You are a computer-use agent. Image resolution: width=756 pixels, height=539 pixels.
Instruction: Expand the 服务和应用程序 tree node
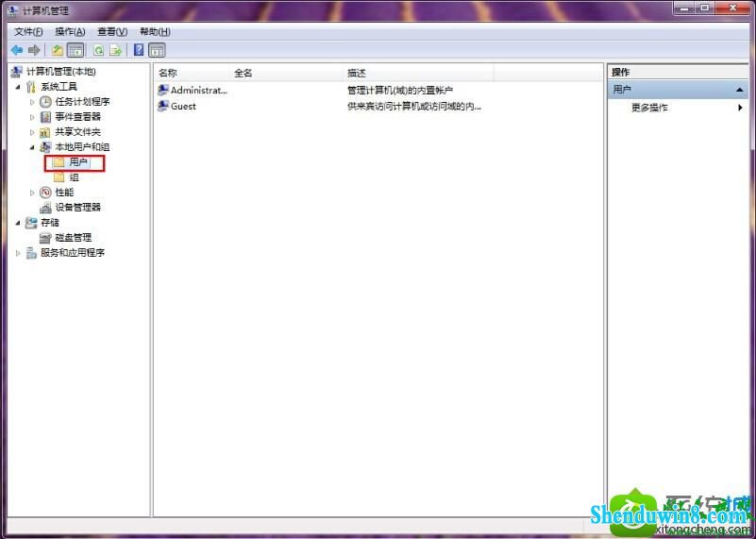[18, 253]
